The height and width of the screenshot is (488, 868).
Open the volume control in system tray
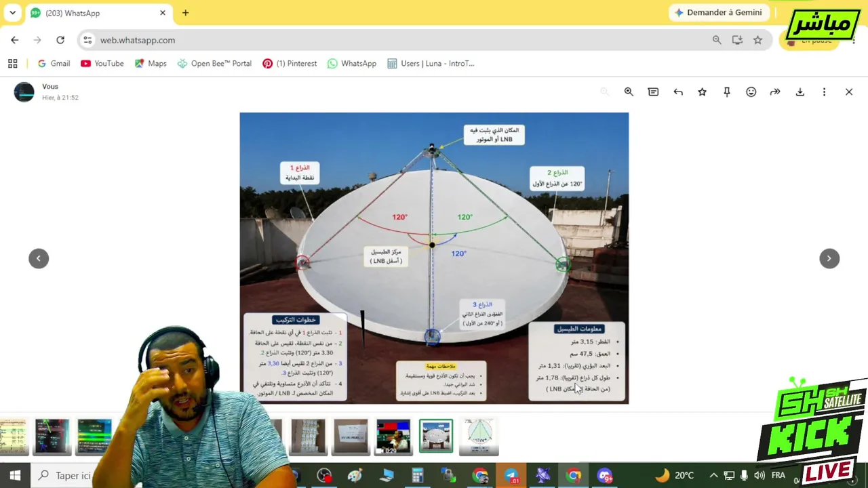[x=759, y=476]
